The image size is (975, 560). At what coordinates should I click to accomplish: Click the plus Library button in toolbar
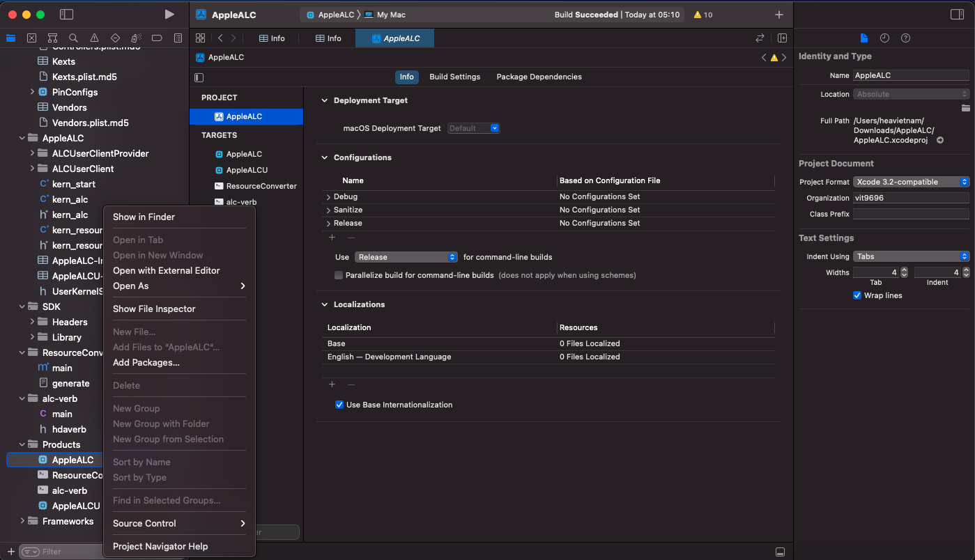click(779, 15)
